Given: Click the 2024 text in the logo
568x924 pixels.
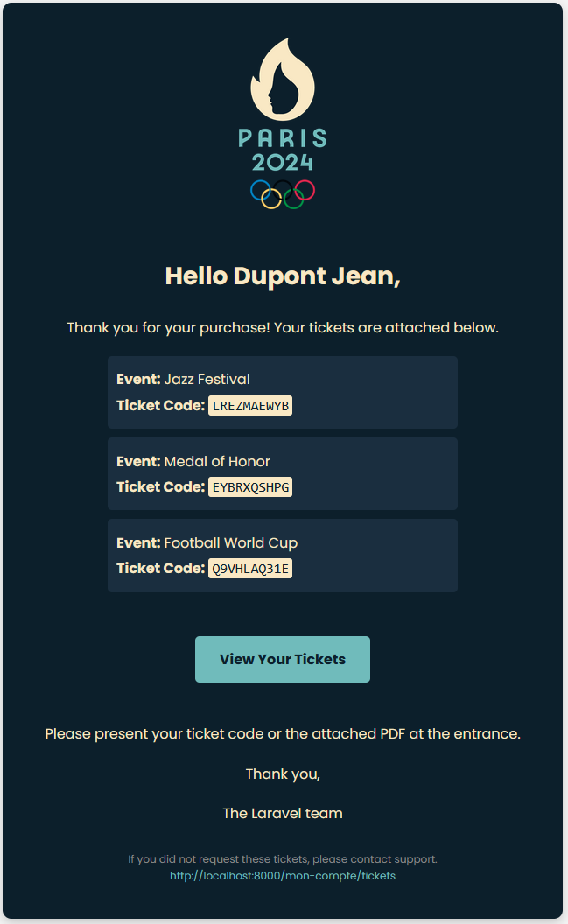Looking at the screenshot, I should tap(283, 163).
